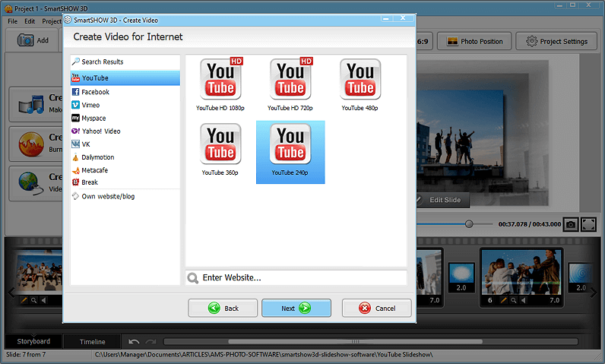The width and height of the screenshot is (605, 364).
Task: Redo the last undone action
Action: [150, 342]
